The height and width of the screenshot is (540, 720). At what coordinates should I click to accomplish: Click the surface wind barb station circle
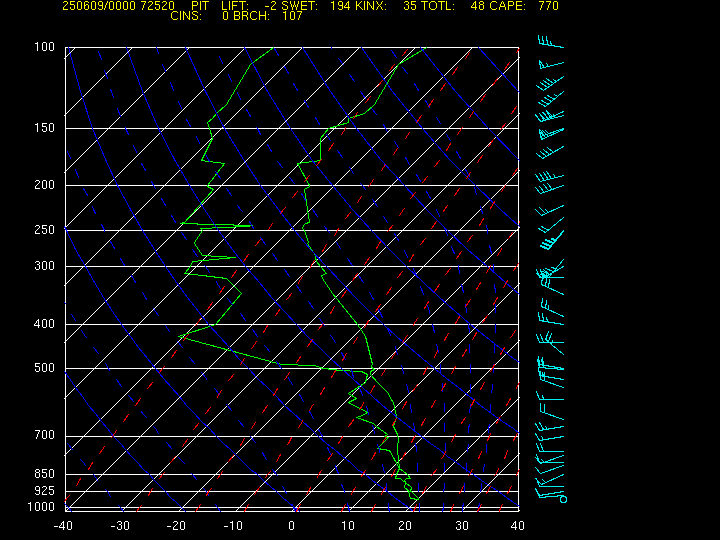564,499
